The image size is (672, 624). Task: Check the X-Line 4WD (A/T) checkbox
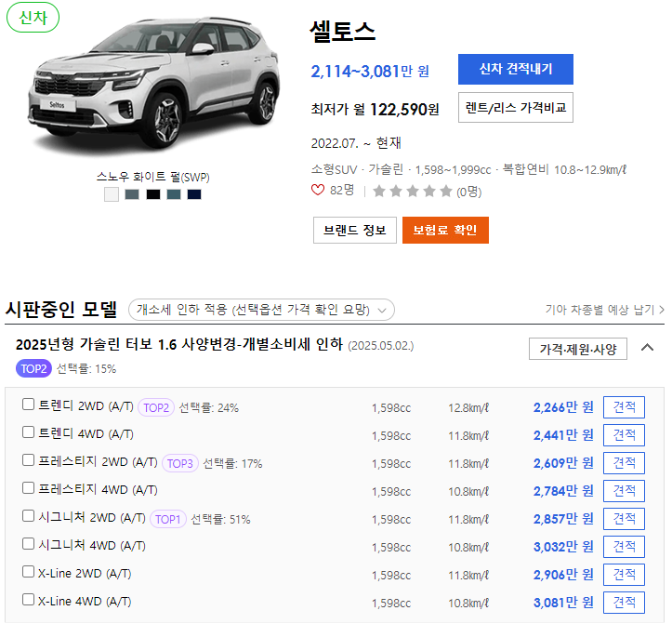[28, 600]
